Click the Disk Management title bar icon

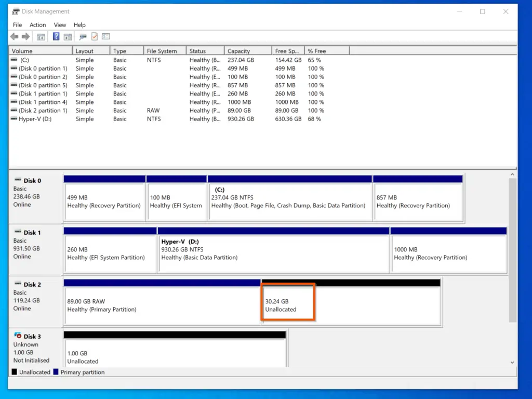[16, 11]
